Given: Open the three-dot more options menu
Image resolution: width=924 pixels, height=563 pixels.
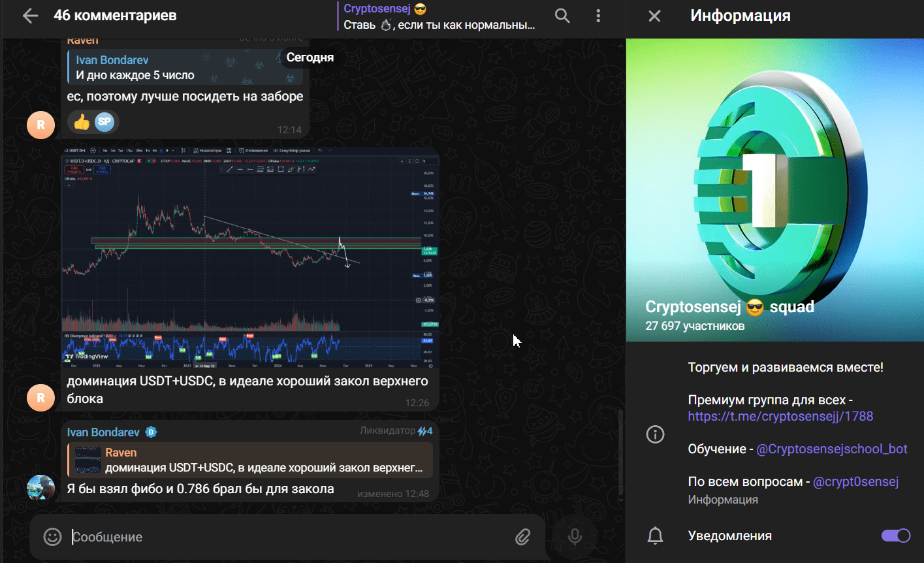Looking at the screenshot, I should pos(599,16).
